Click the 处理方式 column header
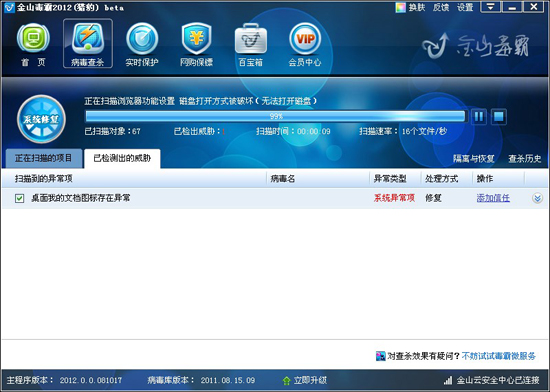The height and width of the screenshot is (392, 550). pyautogui.click(x=447, y=179)
